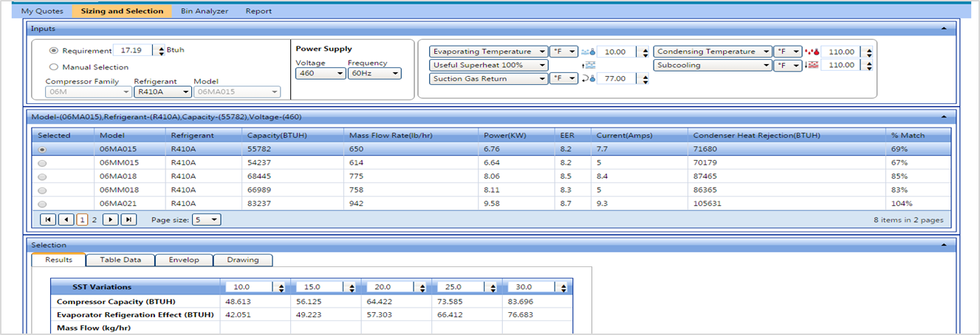Adjust the 77.00 suction gas spinner

tap(643, 78)
